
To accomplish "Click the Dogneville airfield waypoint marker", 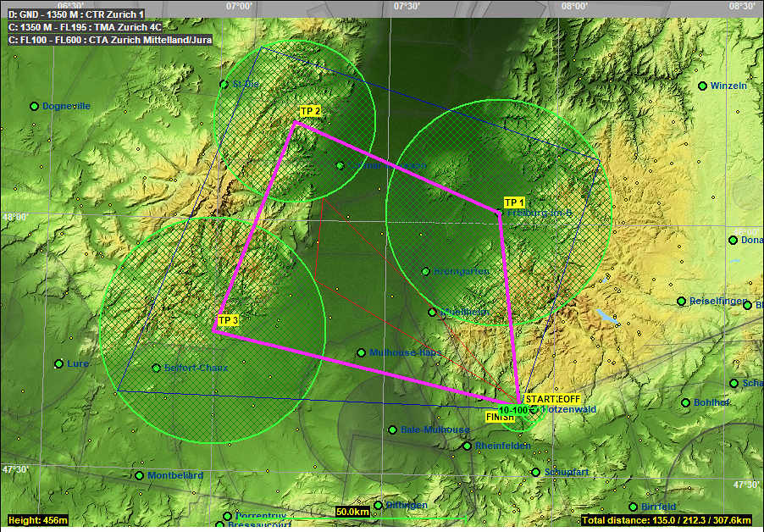I will coord(35,106).
